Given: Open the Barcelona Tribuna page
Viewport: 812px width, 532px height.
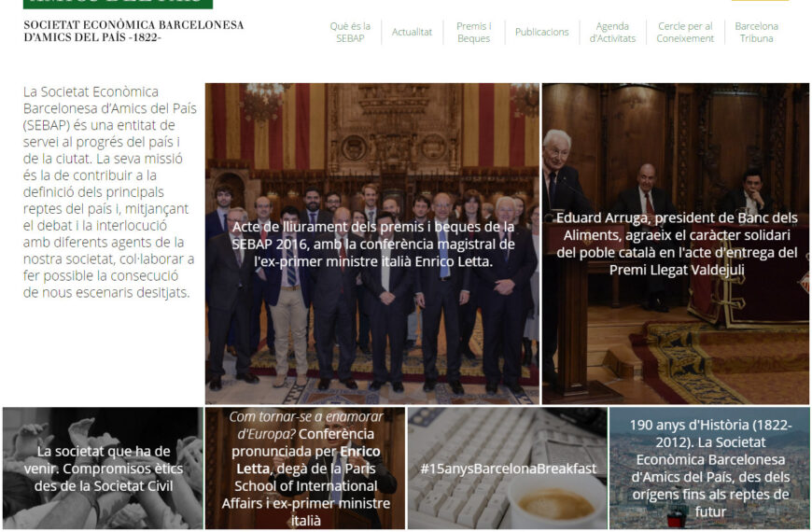Looking at the screenshot, I should [x=756, y=32].
